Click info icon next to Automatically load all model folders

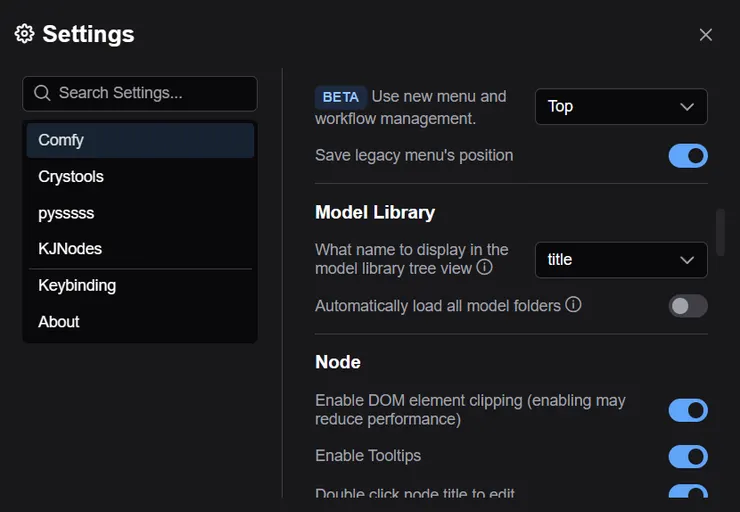point(573,304)
